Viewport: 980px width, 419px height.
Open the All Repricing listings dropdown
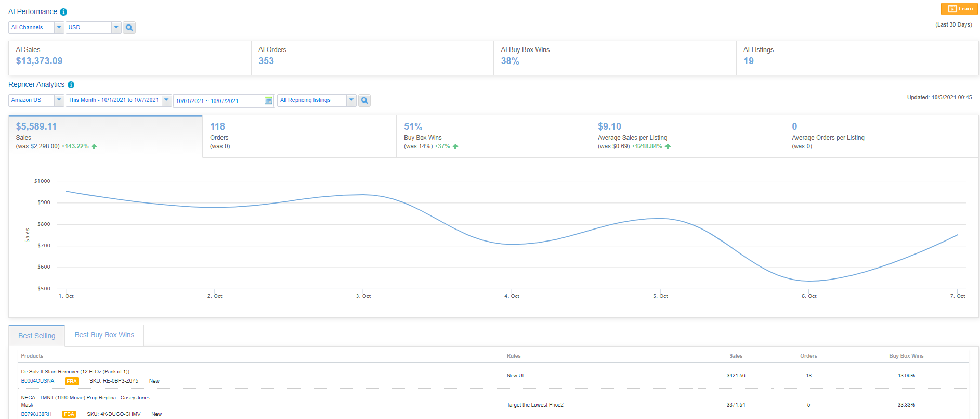coord(317,100)
